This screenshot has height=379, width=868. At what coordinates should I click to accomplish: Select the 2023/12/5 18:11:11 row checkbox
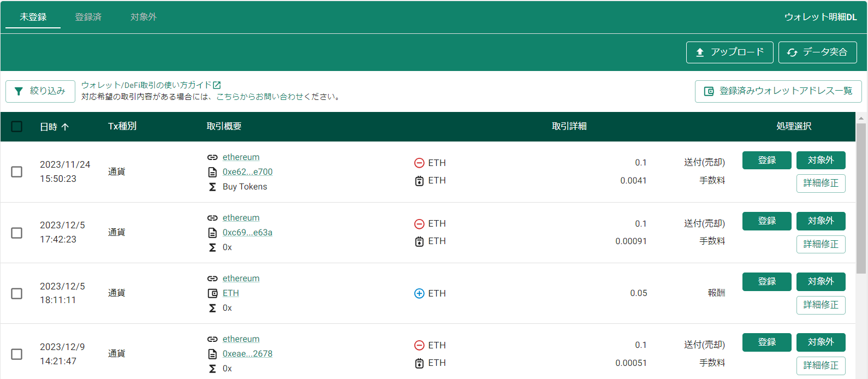17,293
